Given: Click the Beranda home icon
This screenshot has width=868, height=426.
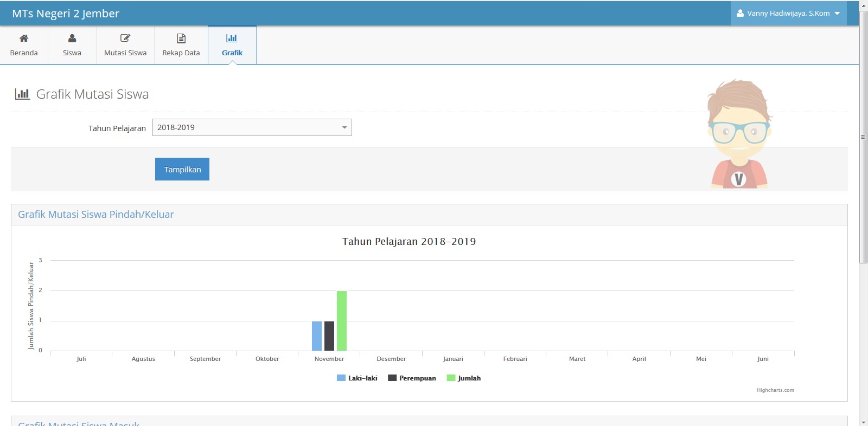Looking at the screenshot, I should pos(24,38).
